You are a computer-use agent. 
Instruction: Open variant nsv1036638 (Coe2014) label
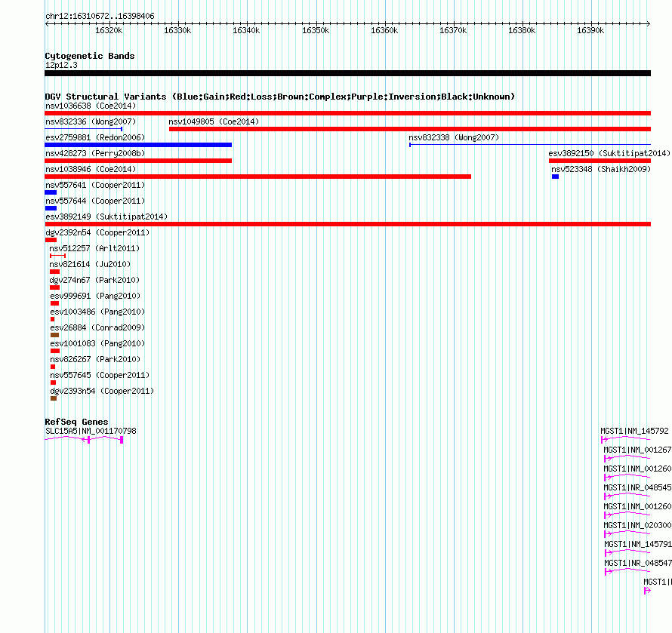click(x=91, y=106)
